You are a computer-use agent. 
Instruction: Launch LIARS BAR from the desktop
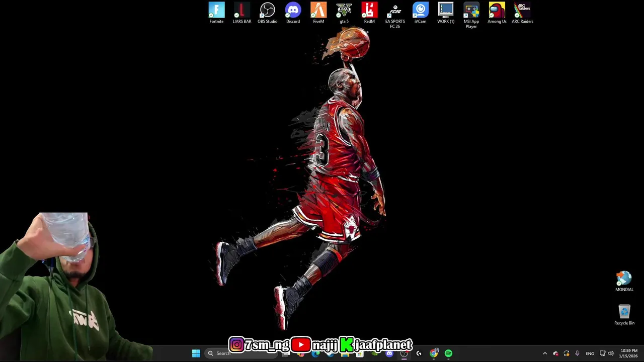pyautogui.click(x=242, y=13)
